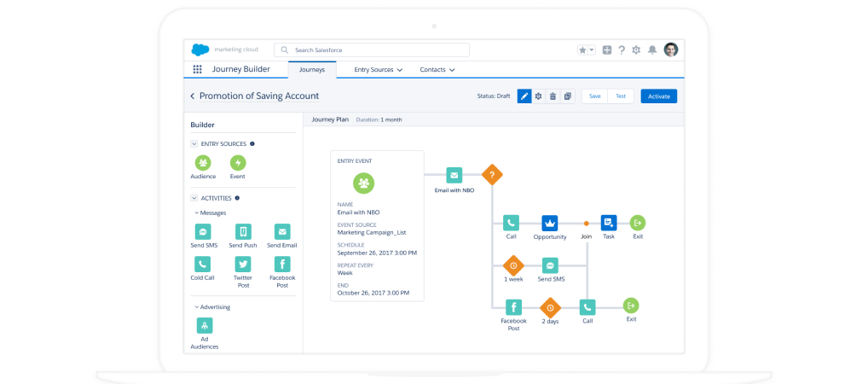This screenshot has height=384, width=868.
Task: Select the Facebook Post canvas node
Action: click(x=513, y=307)
